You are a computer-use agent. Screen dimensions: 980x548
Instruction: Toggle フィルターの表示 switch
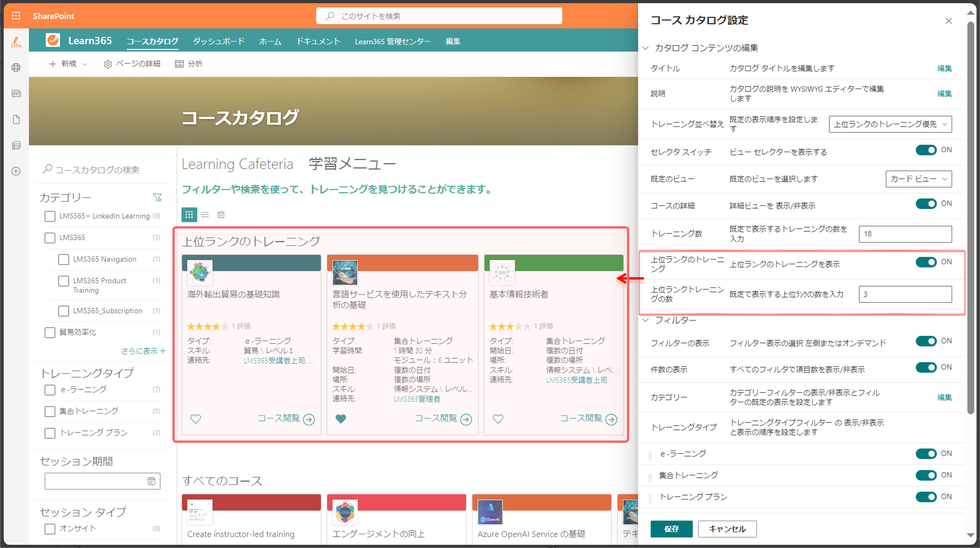click(926, 341)
